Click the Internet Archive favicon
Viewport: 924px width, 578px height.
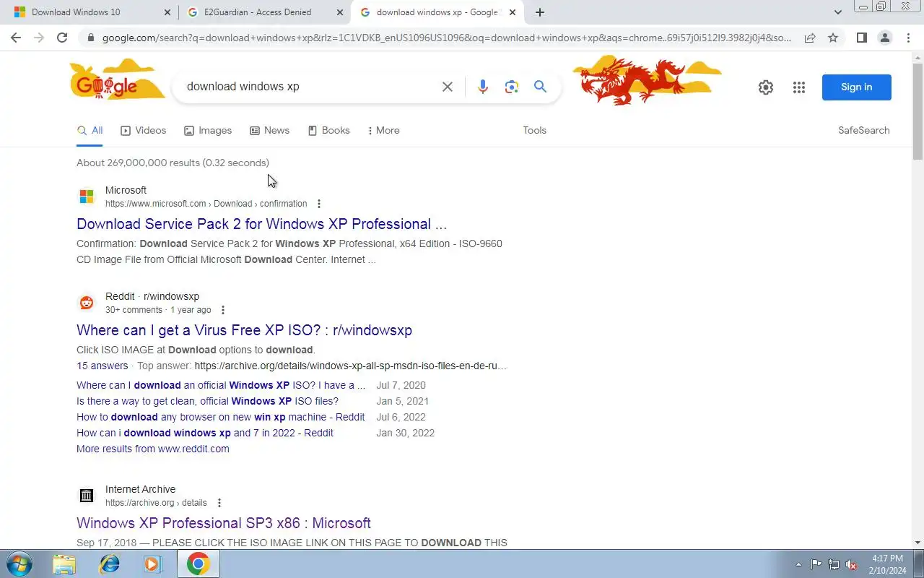coord(87,496)
